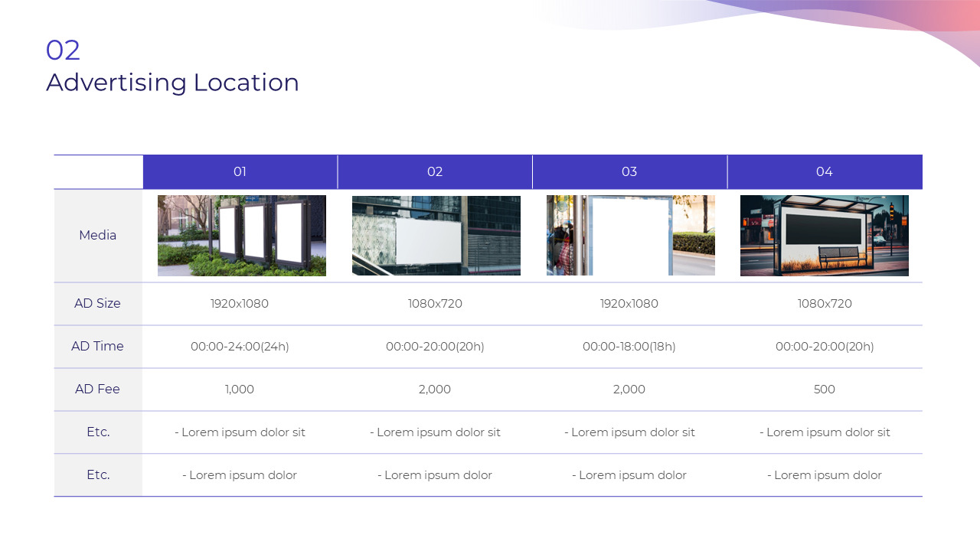Select the large 02 section number text
980x551 pixels.
coord(64,49)
